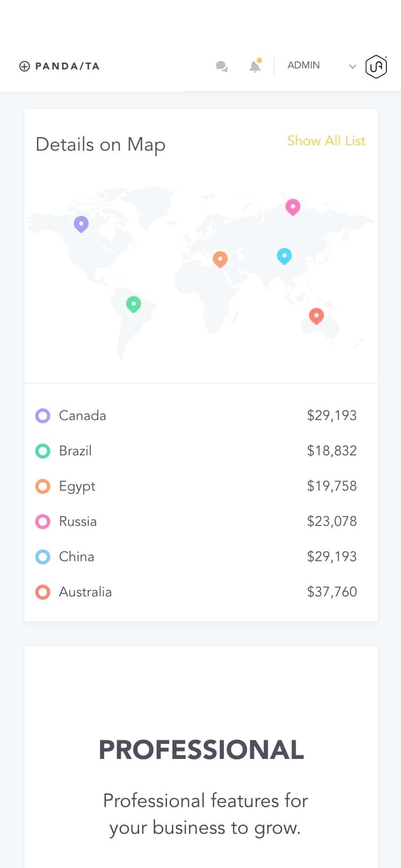This screenshot has height=868, width=401.
Task: Expand the ADMIN dropdown chevron
Action: (352, 67)
